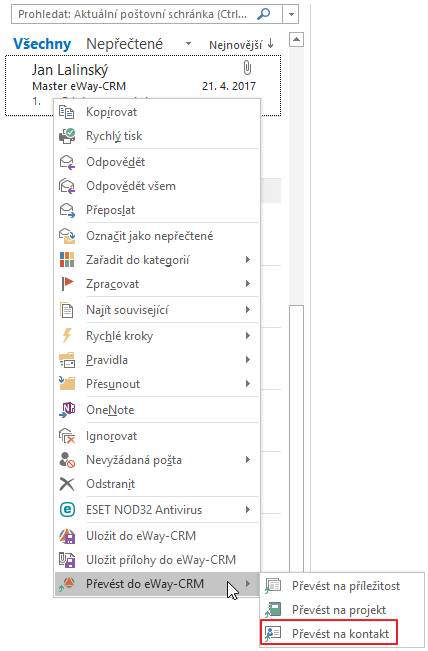Click the Odstranit X icon
Viewport: 428px width, 651px height.
coord(67,484)
